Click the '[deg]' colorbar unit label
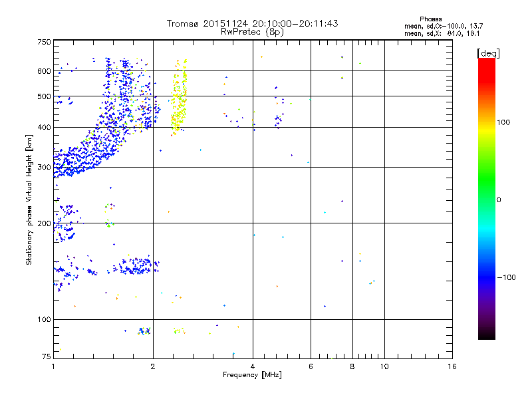Screen dimensions: 532x399 [488, 53]
